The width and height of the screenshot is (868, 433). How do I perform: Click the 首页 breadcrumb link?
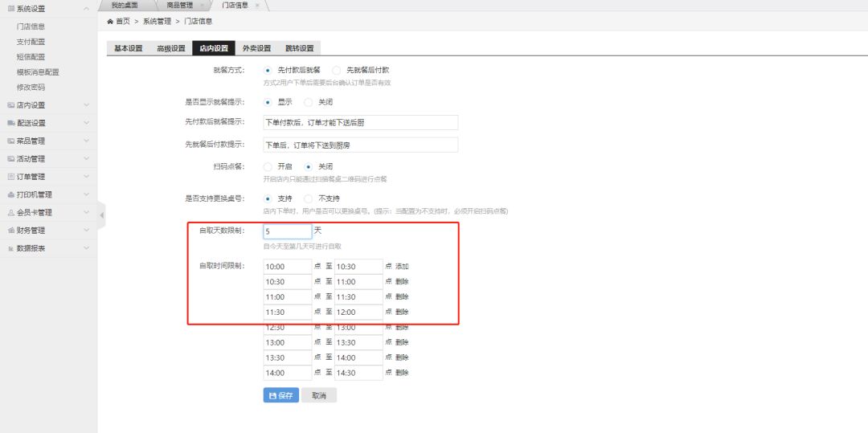123,22
